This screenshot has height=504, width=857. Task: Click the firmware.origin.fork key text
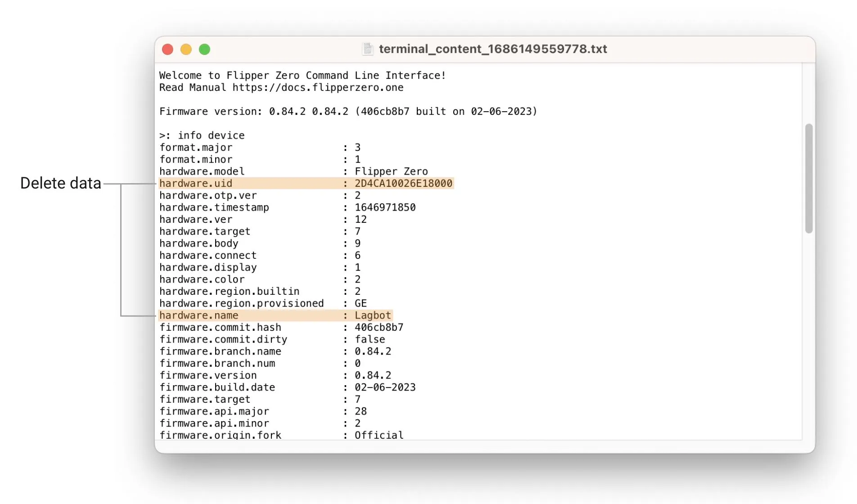(x=221, y=435)
